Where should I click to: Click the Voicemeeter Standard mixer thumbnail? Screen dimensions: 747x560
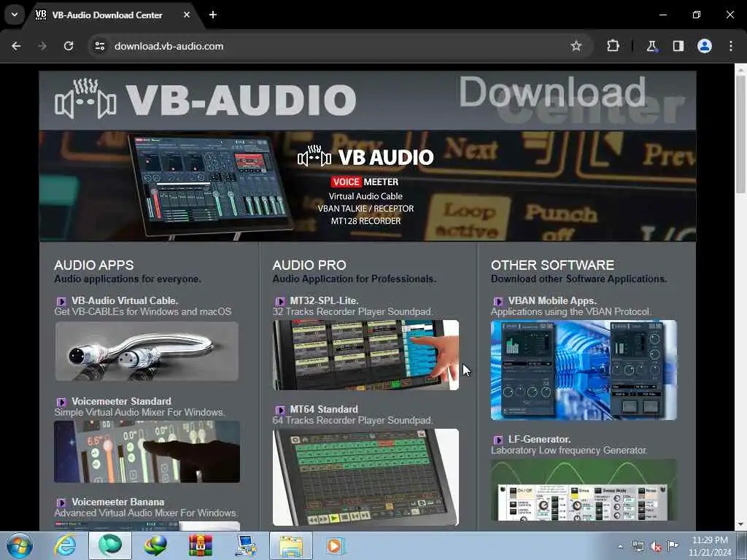coord(147,452)
